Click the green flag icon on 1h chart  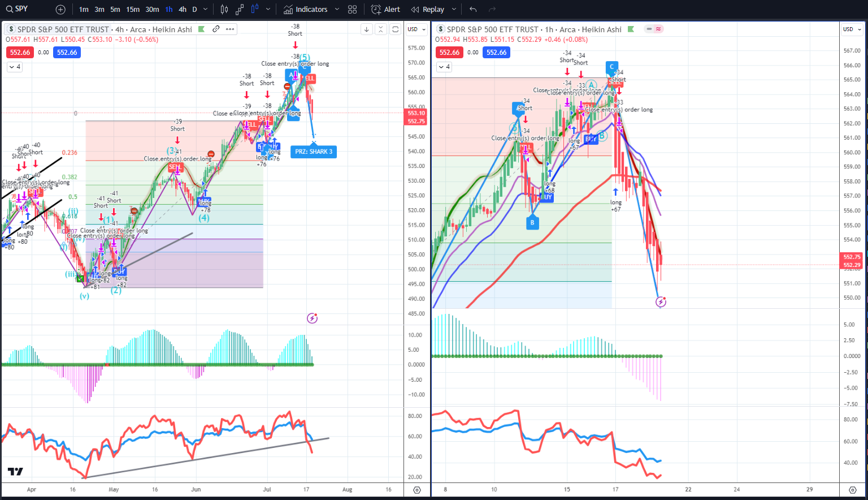(x=631, y=29)
